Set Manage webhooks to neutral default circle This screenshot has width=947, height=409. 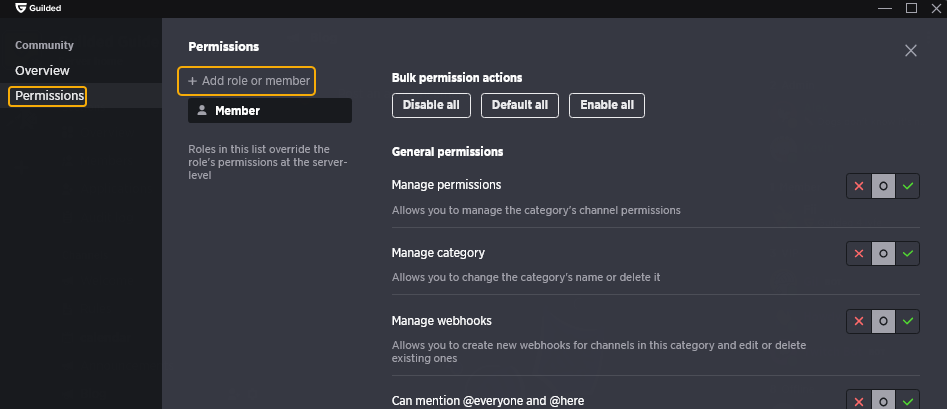[883, 321]
